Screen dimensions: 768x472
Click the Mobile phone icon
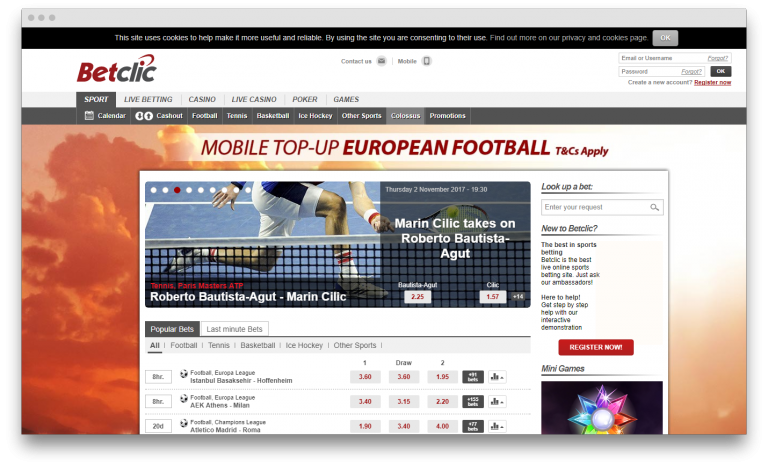[427, 61]
